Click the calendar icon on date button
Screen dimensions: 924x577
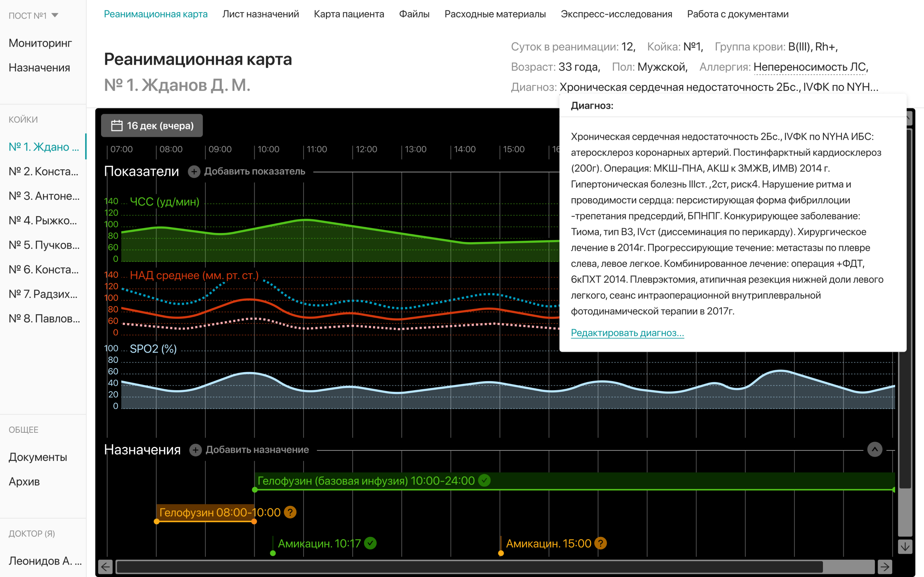click(x=116, y=126)
